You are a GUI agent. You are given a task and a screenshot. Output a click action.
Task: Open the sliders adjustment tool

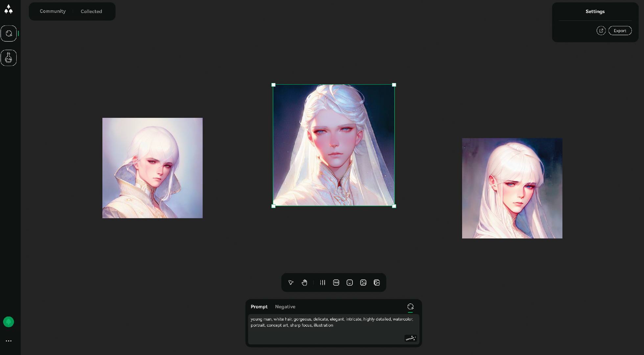323,283
